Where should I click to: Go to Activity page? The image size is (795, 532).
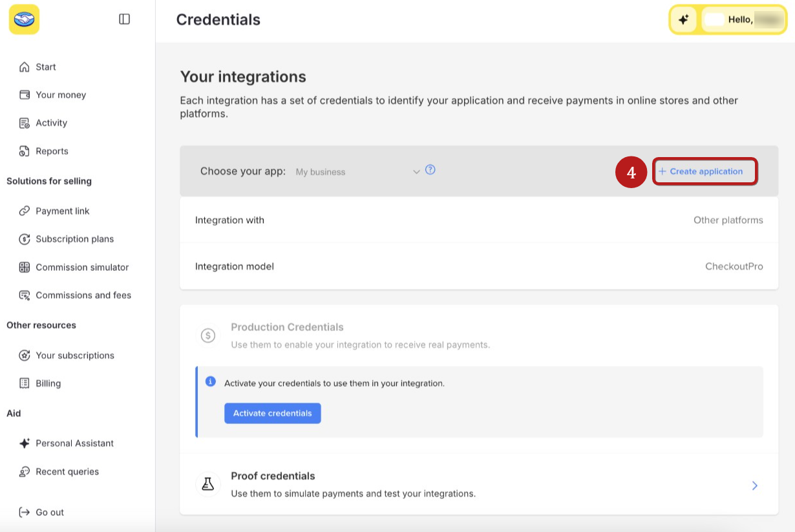click(52, 123)
